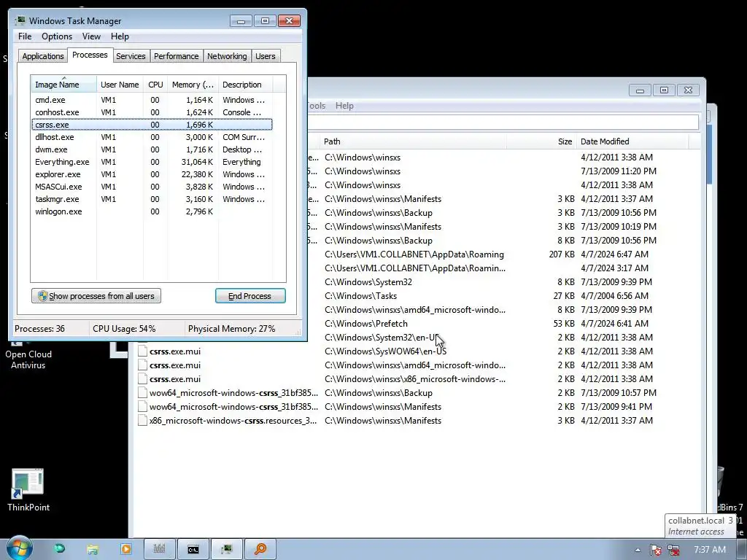
Task: Click the Processes: 36 status panel
Action: [x=50, y=329]
